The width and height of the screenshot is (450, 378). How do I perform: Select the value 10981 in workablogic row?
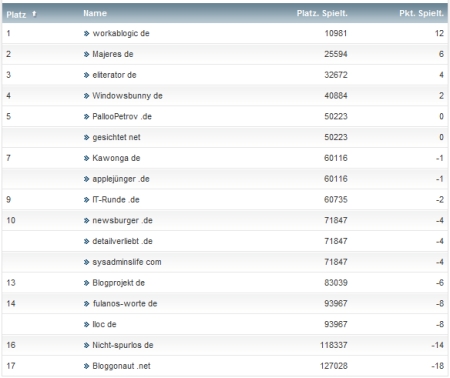coord(336,33)
